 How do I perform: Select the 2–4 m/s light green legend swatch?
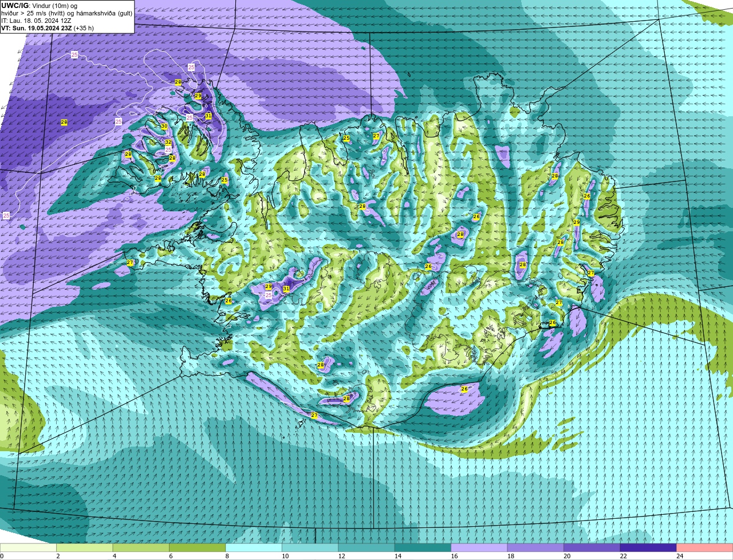85,548
